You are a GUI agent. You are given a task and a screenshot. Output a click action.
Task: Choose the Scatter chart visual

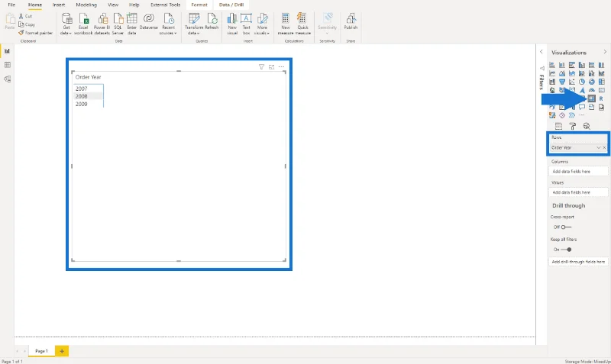(x=571, y=82)
